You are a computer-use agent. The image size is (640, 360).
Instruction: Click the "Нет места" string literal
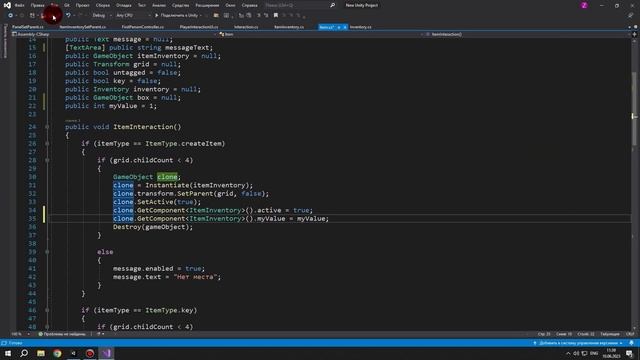tap(195, 277)
